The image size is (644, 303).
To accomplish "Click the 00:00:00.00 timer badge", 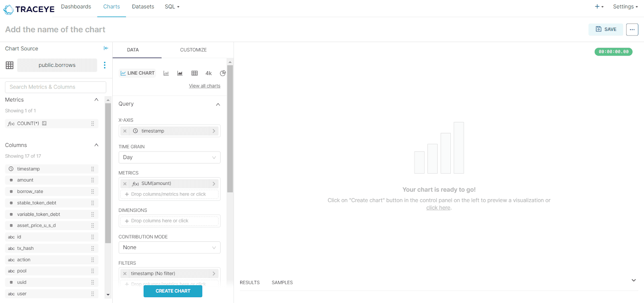I will 613,52.
